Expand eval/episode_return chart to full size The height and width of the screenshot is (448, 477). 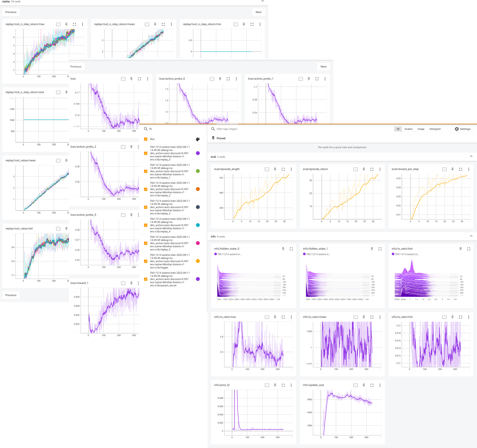click(372, 169)
